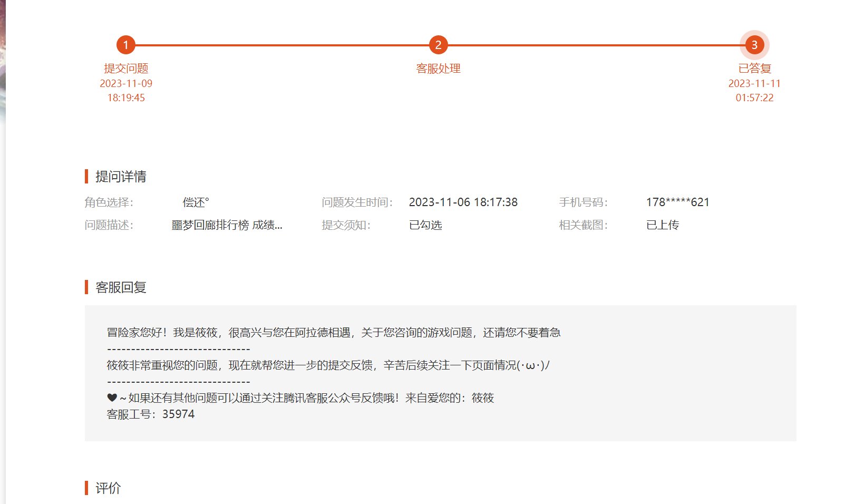The height and width of the screenshot is (504, 864).
Task: Click the character name 偿还°
Action: tap(196, 202)
